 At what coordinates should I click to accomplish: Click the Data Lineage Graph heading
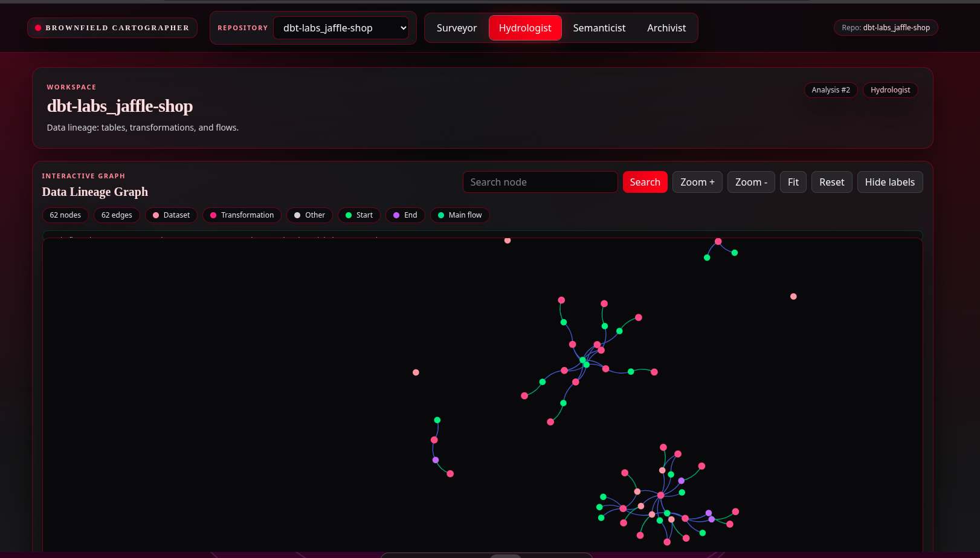[95, 192]
